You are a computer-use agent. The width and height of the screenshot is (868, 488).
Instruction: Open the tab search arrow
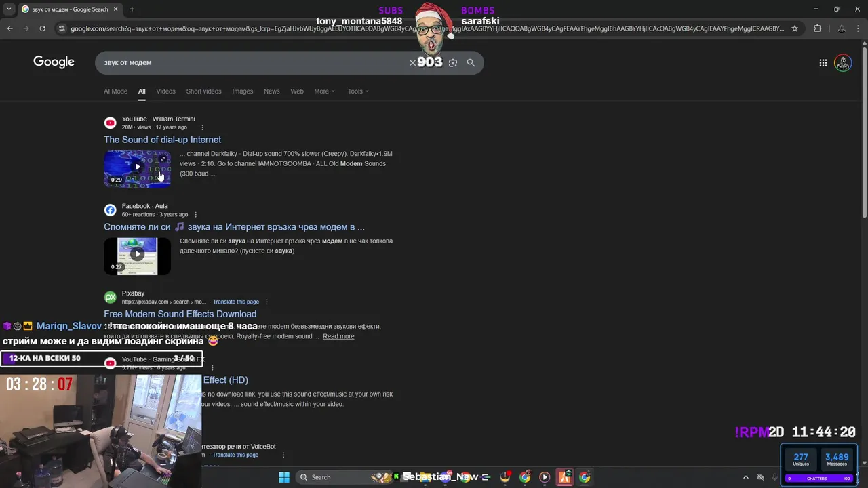coord(9,9)
